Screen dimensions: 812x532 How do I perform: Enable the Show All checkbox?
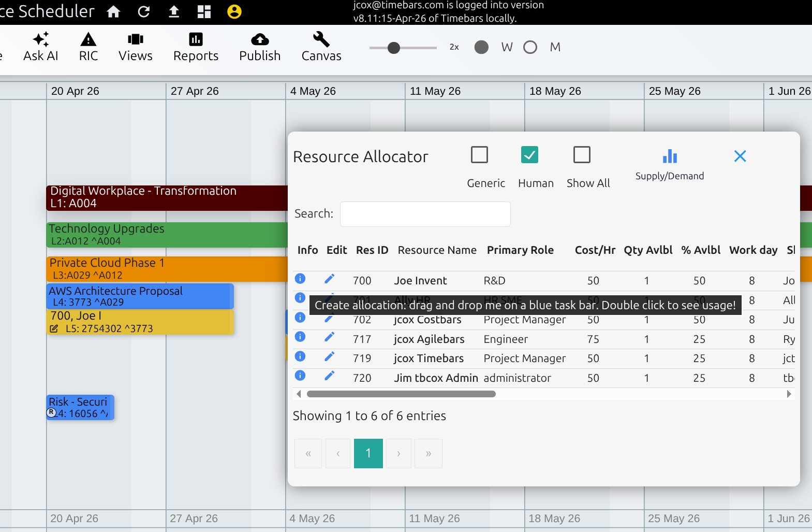pyautogui.click(x=582, y=154)
